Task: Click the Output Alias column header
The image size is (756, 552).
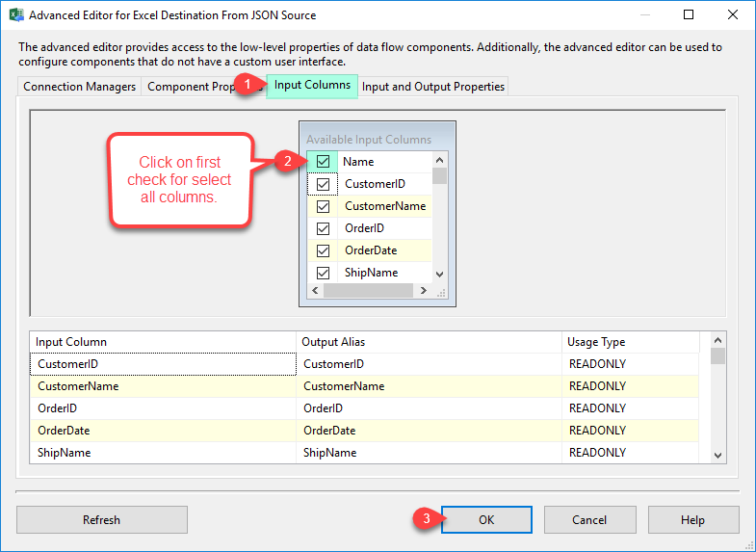Action: pos(429,342)
